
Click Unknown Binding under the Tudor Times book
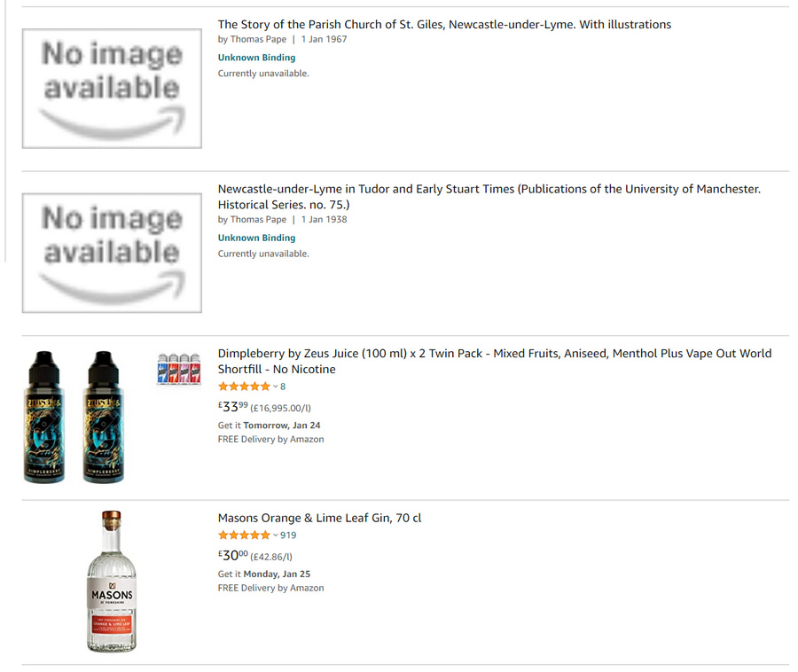click(x=257, y=238)
